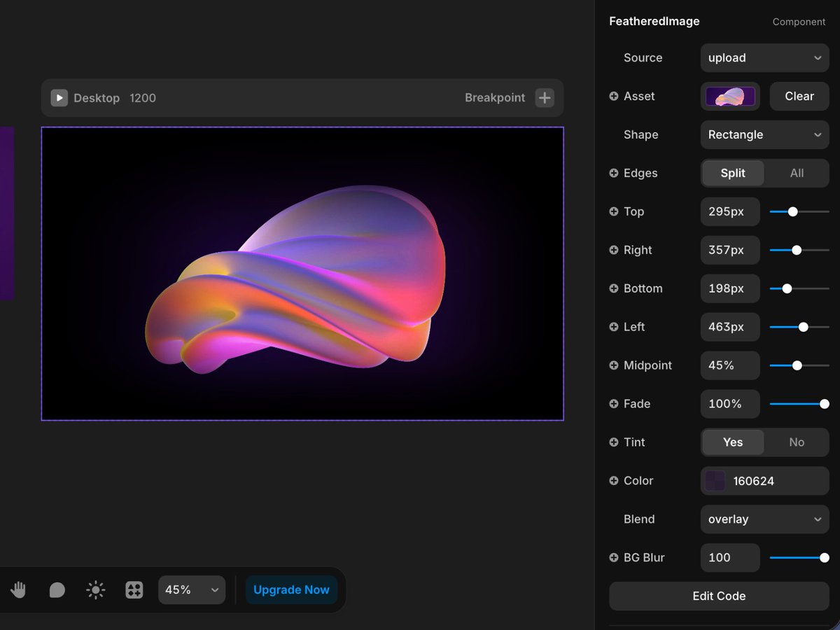Open the comment tool
Screen dimensions: 840x630
coord(57,589)
